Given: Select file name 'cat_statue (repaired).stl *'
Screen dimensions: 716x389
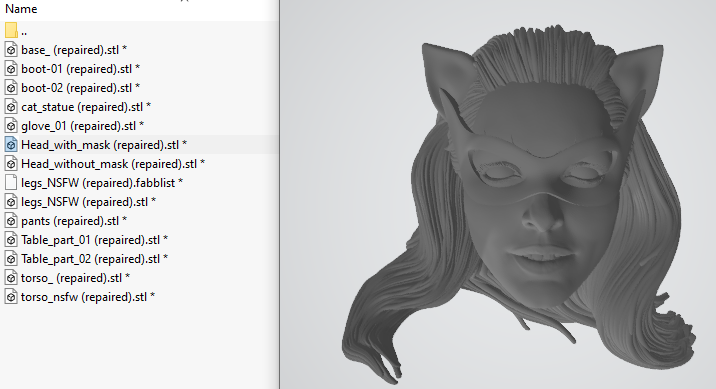Looking at the screenshot, I should [x=86, y=107].
